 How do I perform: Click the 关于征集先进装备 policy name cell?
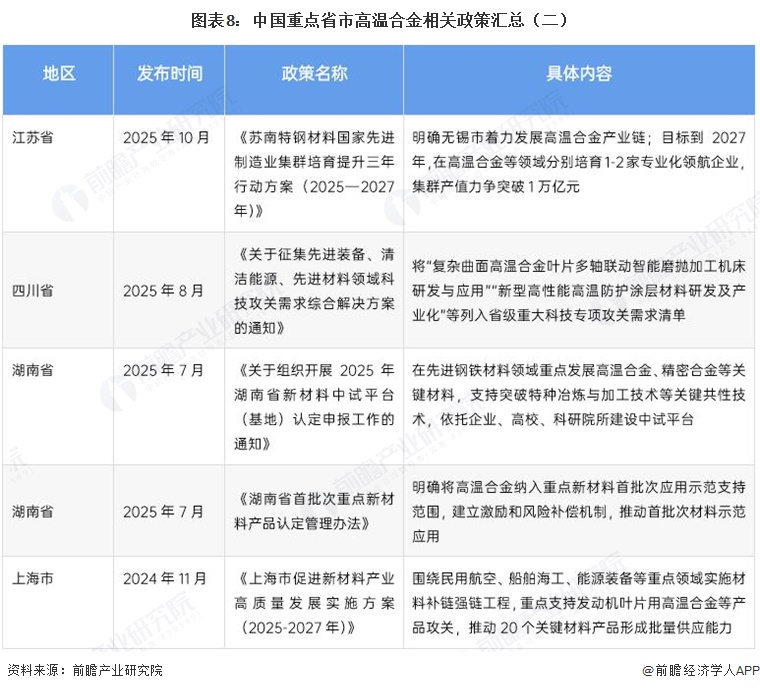pos(314,291)
